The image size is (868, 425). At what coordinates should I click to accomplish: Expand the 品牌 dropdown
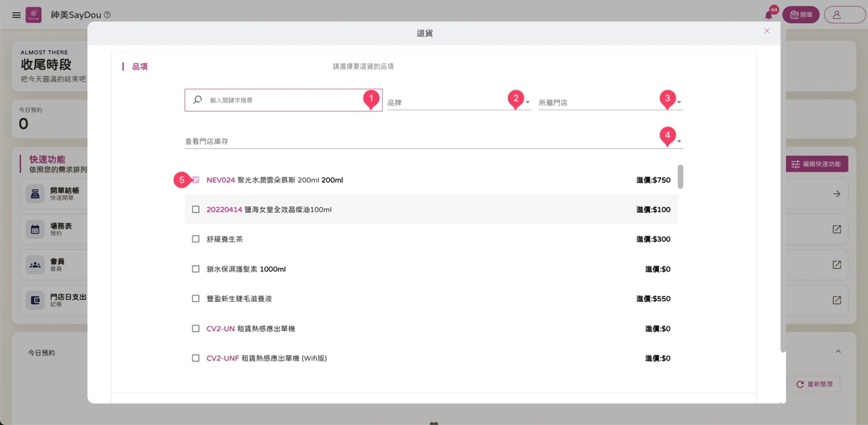(459, 102)
